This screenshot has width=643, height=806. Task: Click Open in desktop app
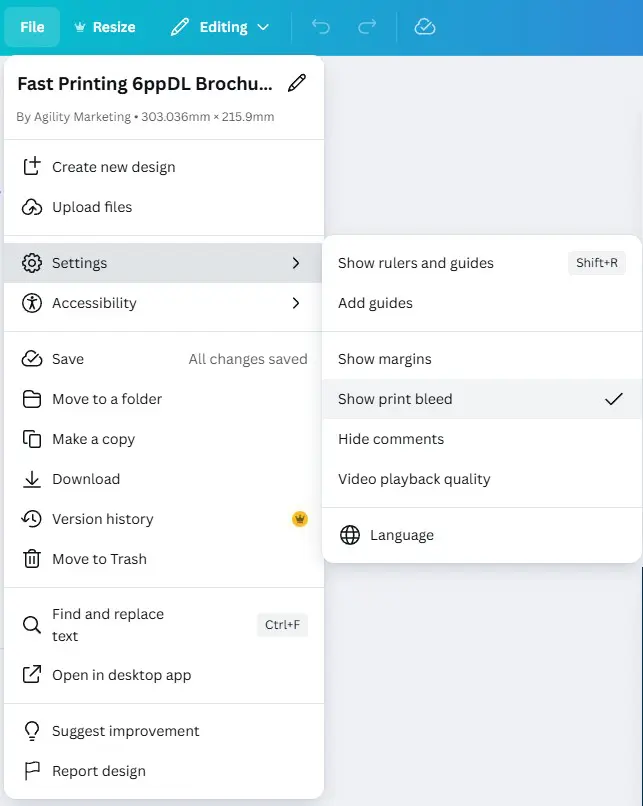(121, 675)
